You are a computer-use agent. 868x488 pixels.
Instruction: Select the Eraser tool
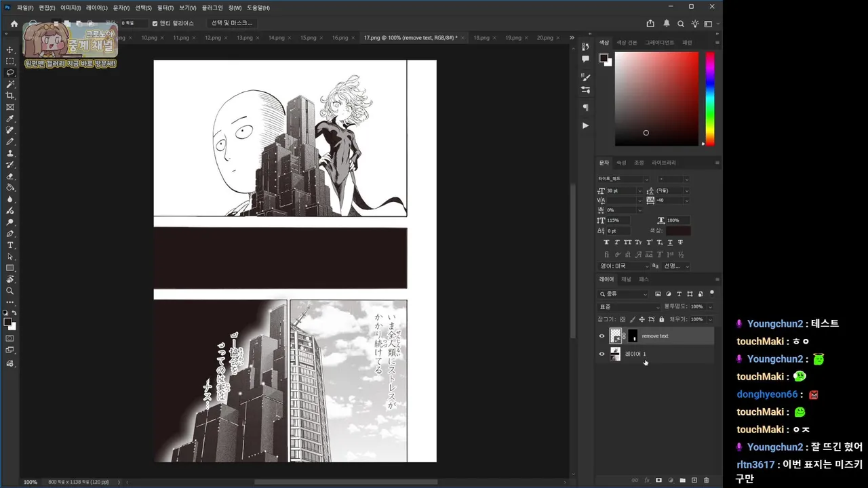[x=10, y=176]
